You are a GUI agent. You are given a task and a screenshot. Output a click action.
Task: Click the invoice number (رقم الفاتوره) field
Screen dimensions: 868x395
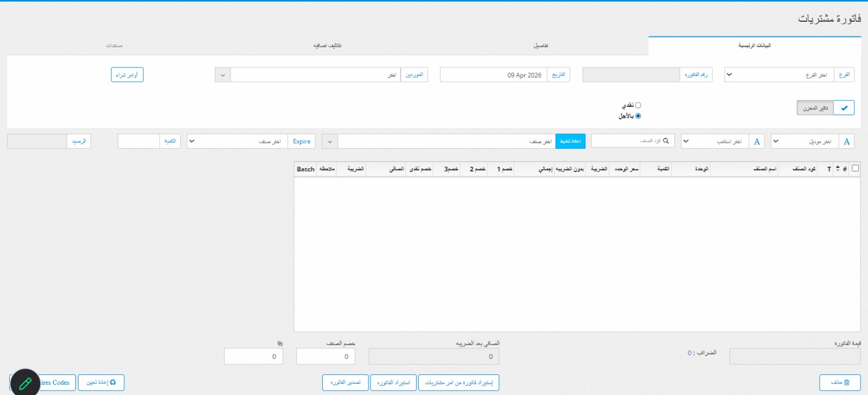(x=631, y=75)
